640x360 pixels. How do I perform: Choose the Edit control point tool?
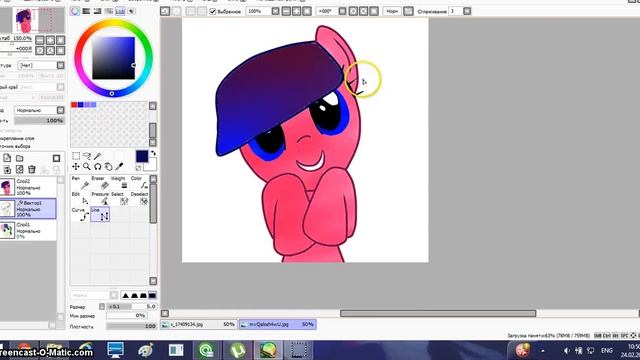coord(80,198)
